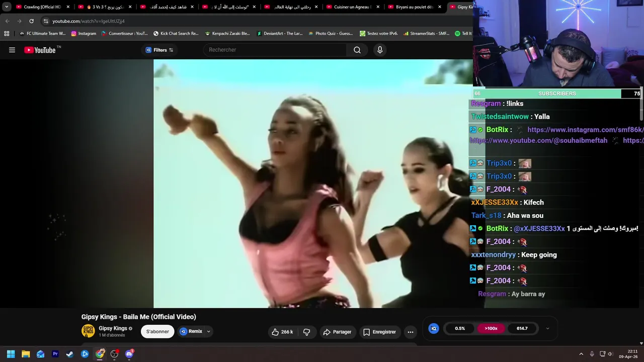Click the search magnifier button

click(x=357, y=50)
